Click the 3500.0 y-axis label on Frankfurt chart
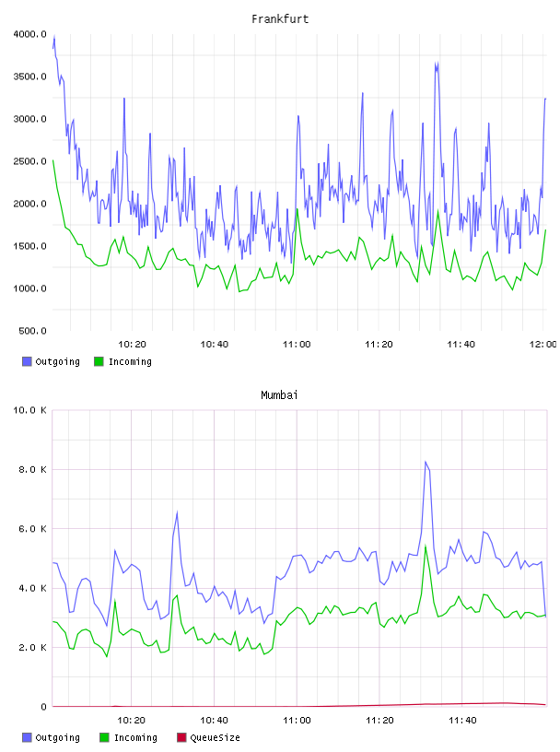Screen dimensions: 560x752 pyautogui.click(x=29, y=76)
